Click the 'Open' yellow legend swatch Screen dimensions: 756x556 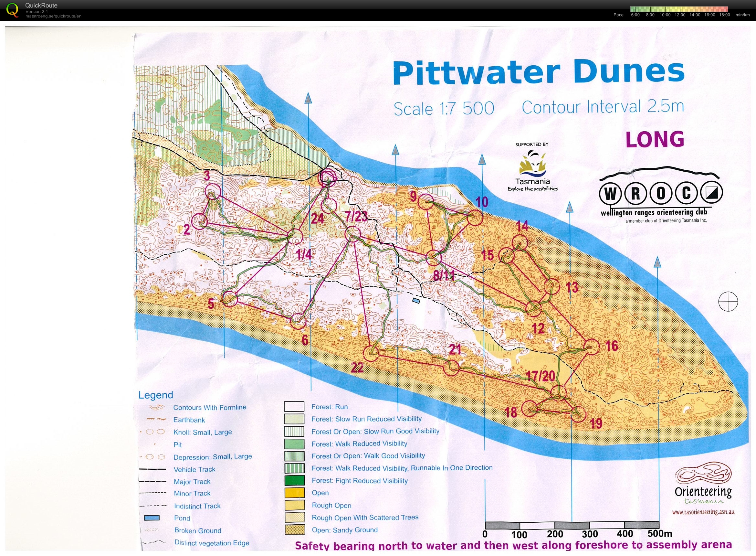[294, 493]
